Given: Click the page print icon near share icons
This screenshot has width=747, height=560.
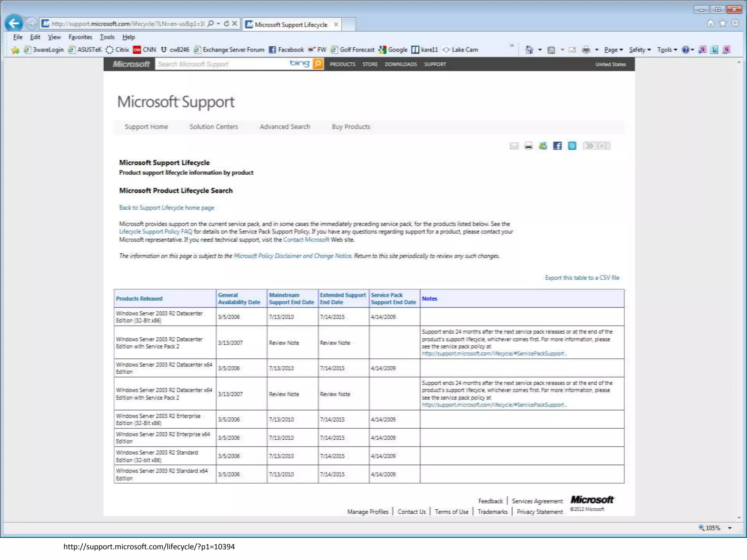Looking at the screenshot, I should pyautogui.click(x=528, y=146).
